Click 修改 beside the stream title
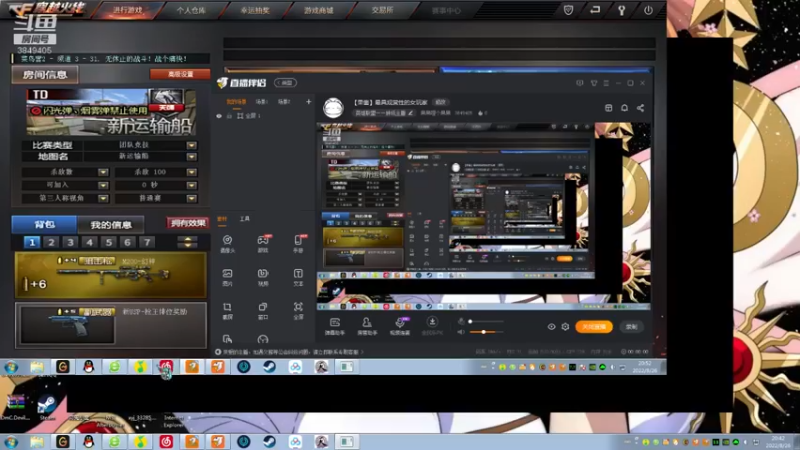 (x=440, y=102)
